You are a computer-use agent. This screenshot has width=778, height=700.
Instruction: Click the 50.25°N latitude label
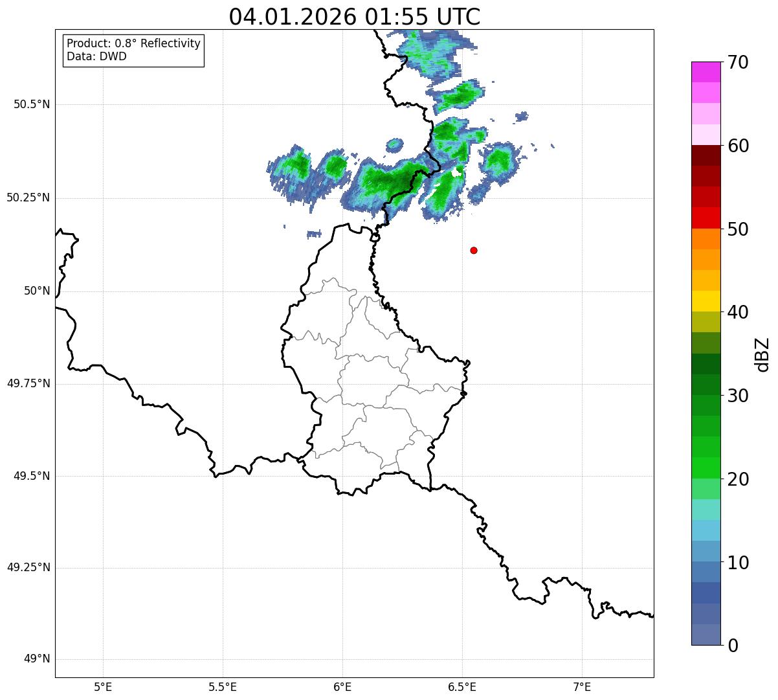(28, 198)
